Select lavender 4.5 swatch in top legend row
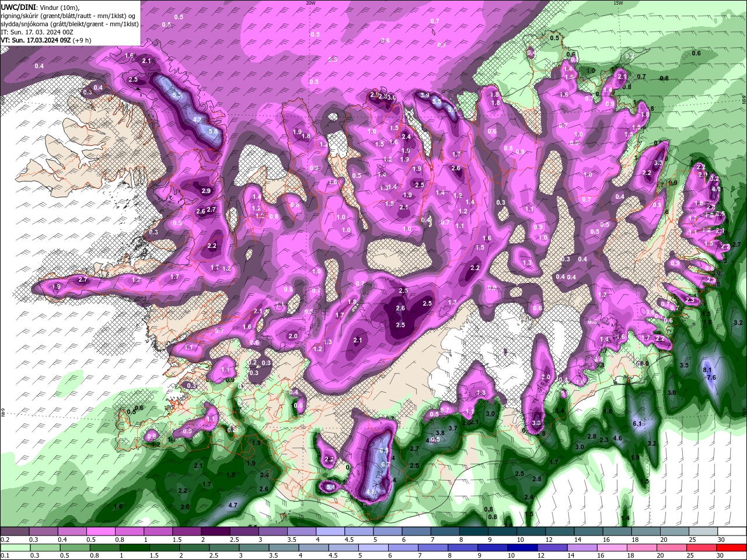 tap(359, 531)
